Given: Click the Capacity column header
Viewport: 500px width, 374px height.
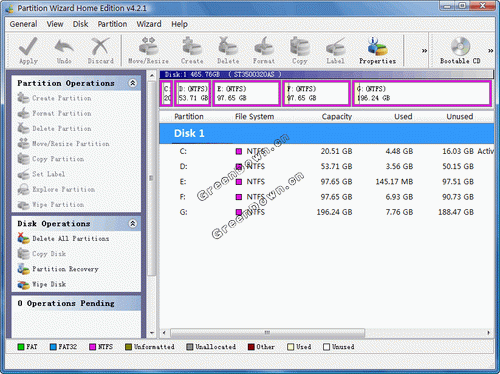Looking at the screenshot, I should tap(337, 116).
